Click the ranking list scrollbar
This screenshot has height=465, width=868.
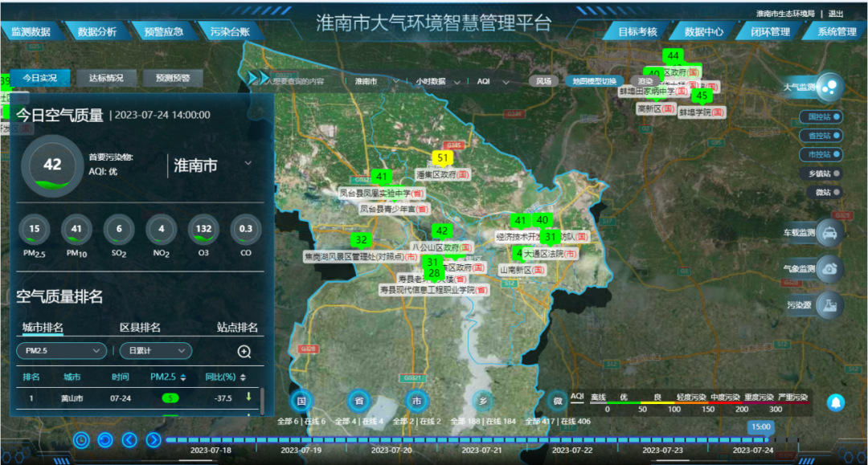coord(262,400)
